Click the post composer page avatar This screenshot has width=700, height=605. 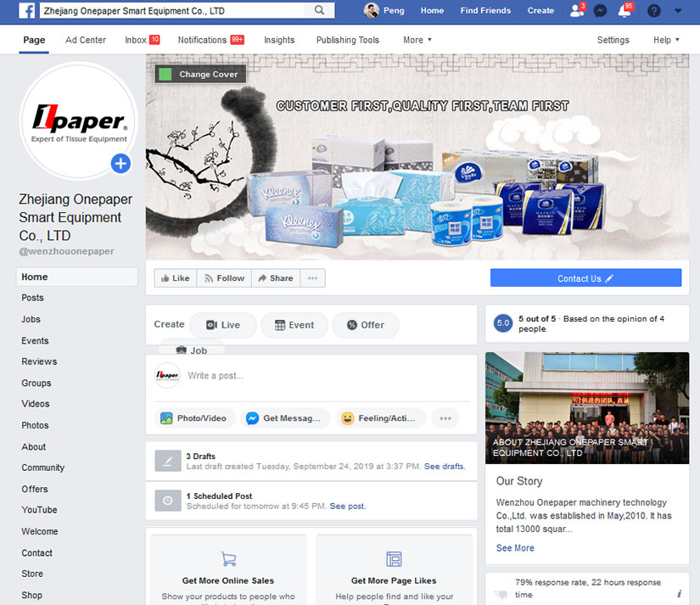point(167,376)
